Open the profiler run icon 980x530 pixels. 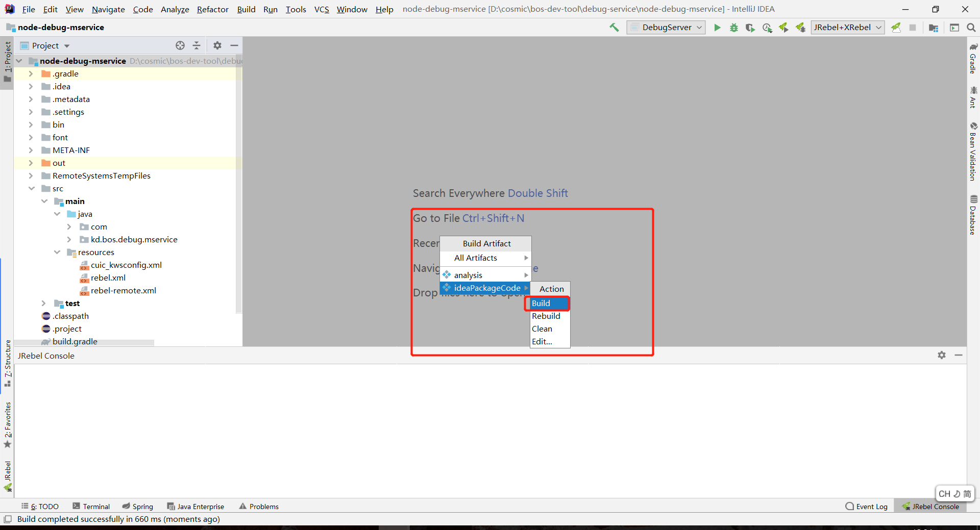[x=767, y=28]
